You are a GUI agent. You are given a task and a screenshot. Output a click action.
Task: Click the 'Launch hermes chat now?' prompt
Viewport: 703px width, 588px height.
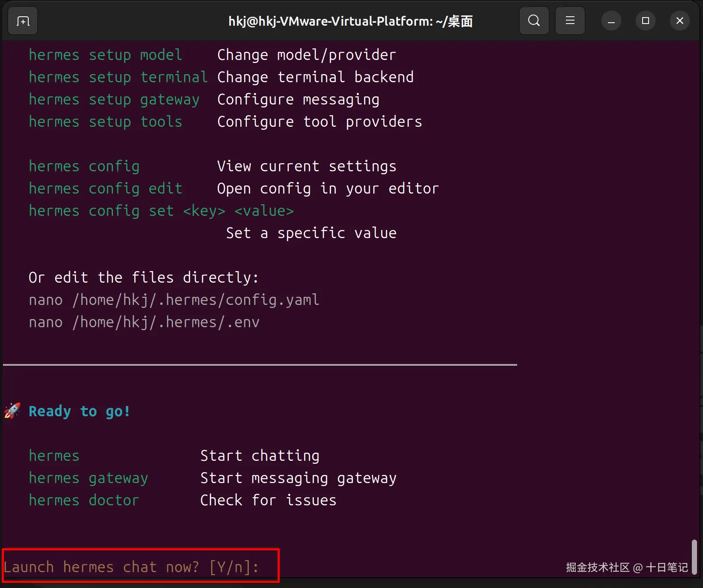pyautogui.click(x=131, y=567)
